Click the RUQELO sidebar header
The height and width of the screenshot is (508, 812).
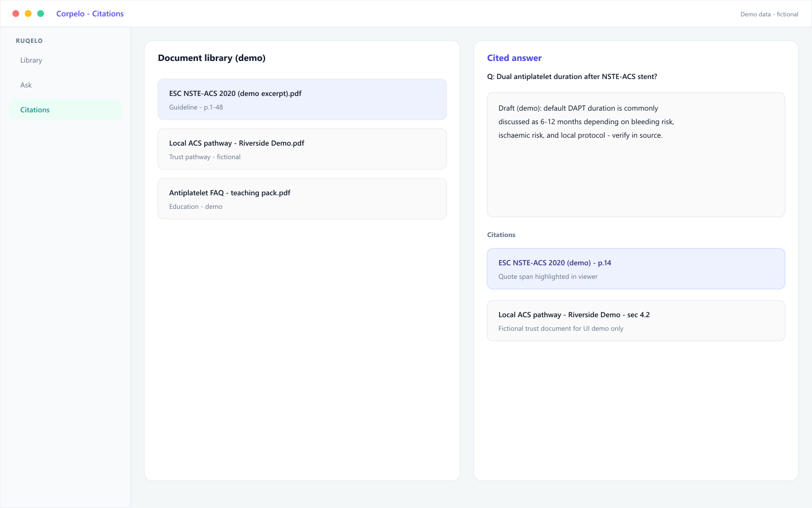coord(29,41)
